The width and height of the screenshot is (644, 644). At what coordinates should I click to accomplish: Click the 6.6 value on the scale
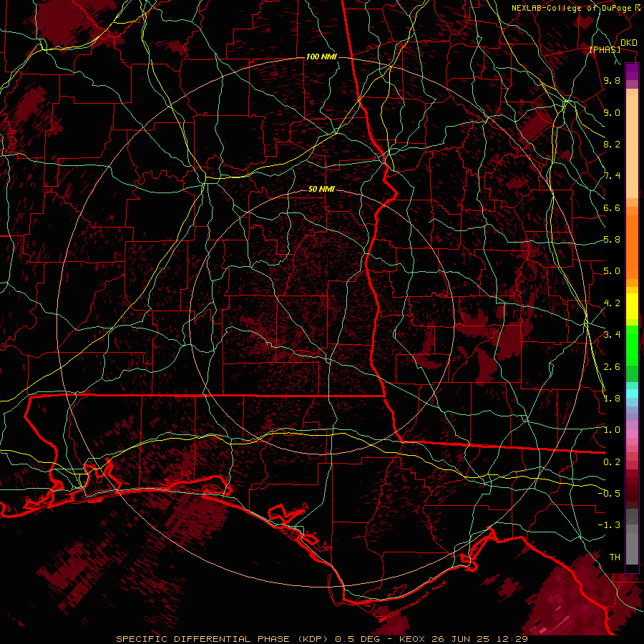click(612, 208)
